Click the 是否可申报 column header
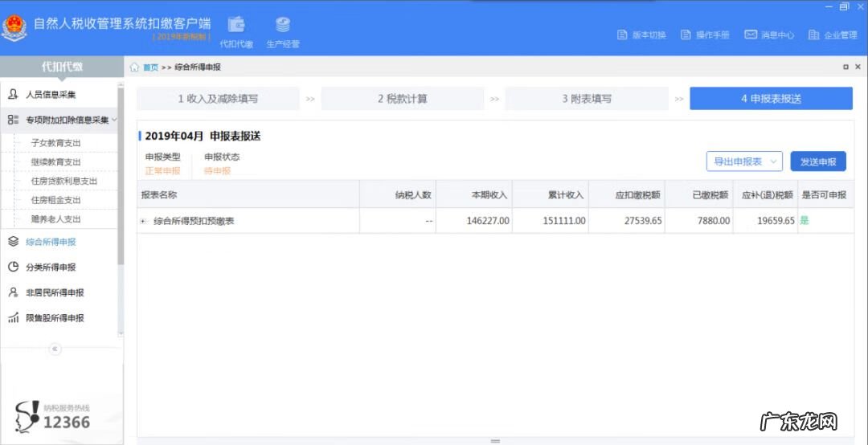This screenshot has width=868, height=445. pyautogui.click(x=825, y=194)
